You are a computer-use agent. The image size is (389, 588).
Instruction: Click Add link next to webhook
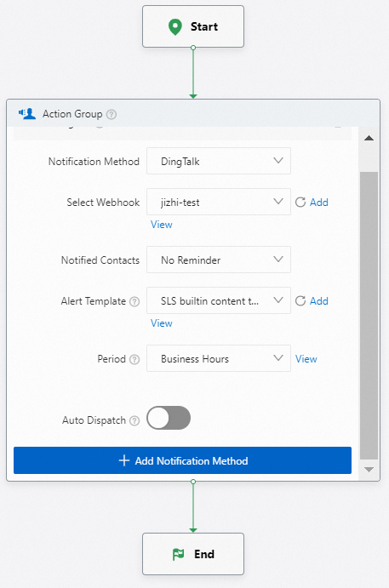click(x=319, y=203)
